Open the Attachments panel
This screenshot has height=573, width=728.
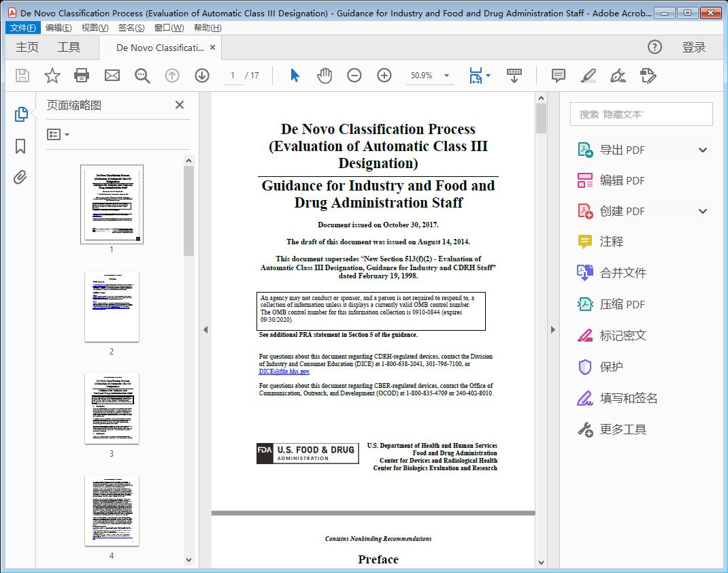pos(20,178)
